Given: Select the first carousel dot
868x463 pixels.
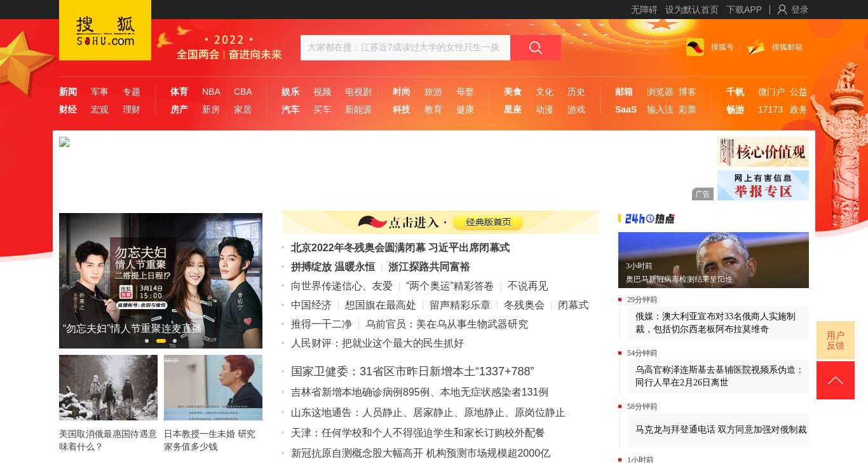Looking at the screenshot, I should click(147, 341).
